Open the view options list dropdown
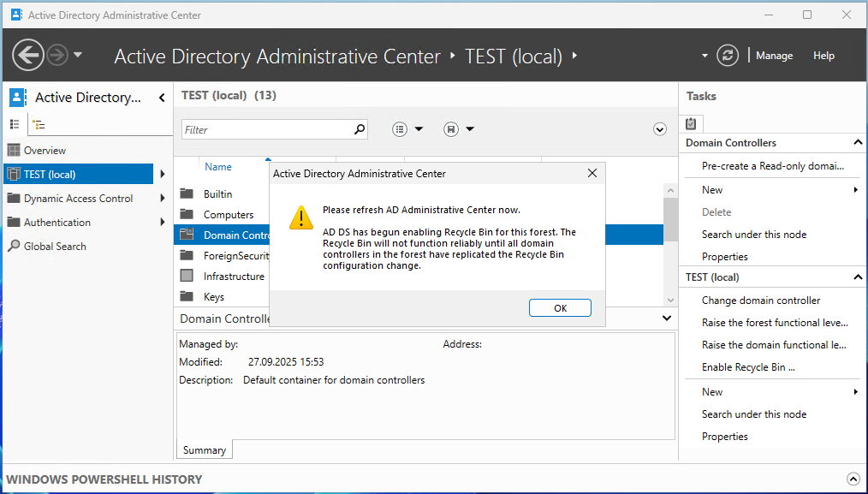868x494 pixels. 407,129
